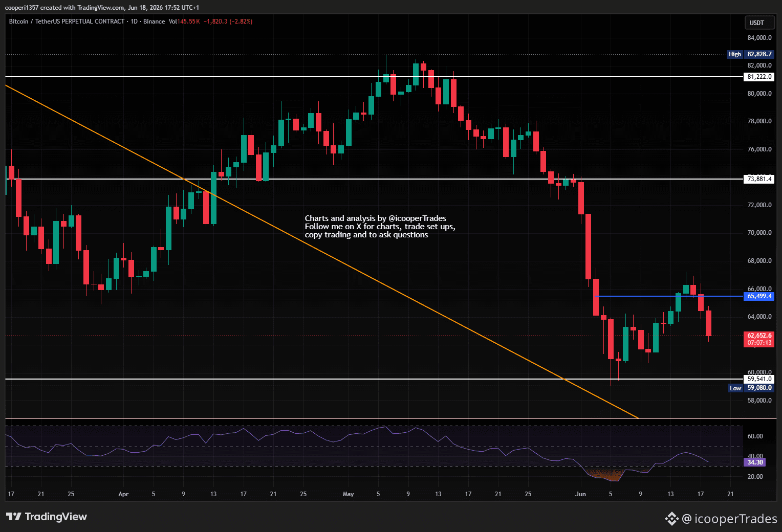Click the volume value 145.55K

[188, 21]
